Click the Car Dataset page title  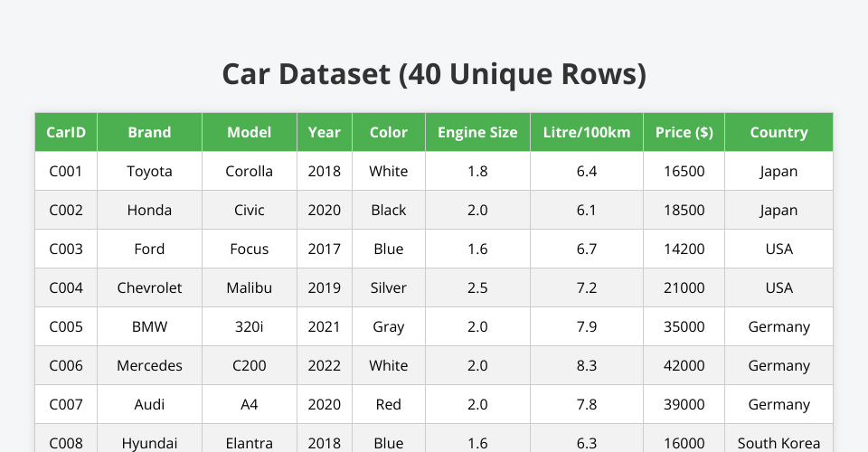point(434,74)
